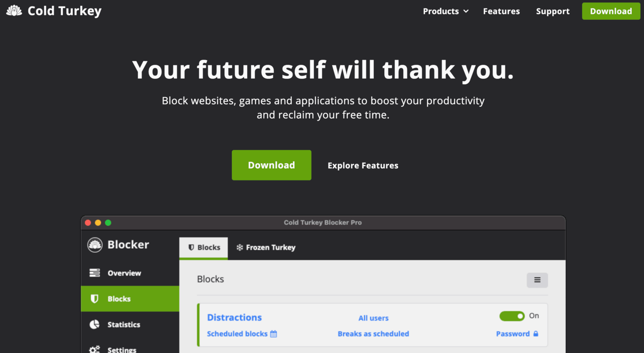Click the Blocks panel heading text
The image size is (644, 353).
pos(210,279)
